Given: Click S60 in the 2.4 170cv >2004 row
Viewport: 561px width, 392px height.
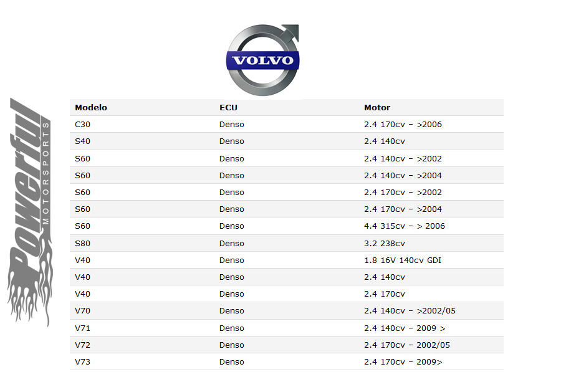Looking at the screenshot, I should pos(82,209).
